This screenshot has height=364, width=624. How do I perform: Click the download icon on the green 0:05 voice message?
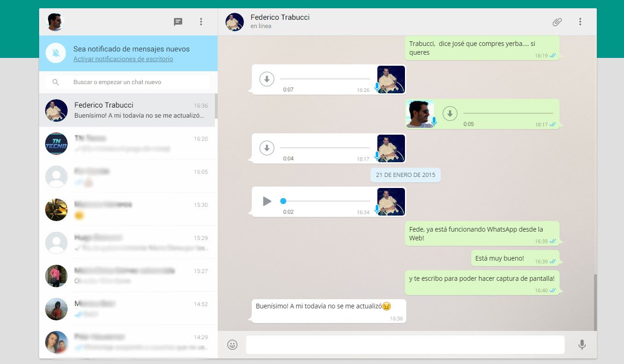(x=450, y=114)
